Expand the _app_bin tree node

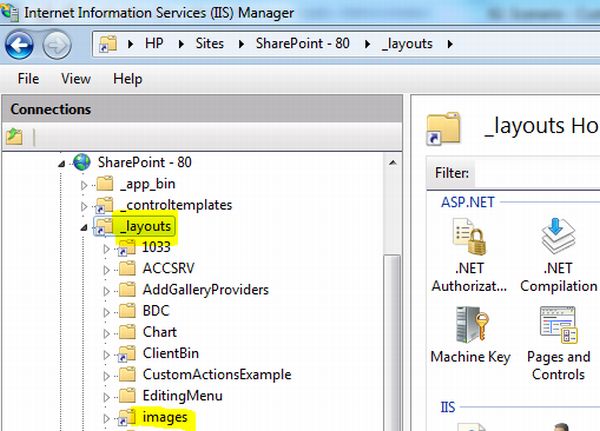(84, 185)
